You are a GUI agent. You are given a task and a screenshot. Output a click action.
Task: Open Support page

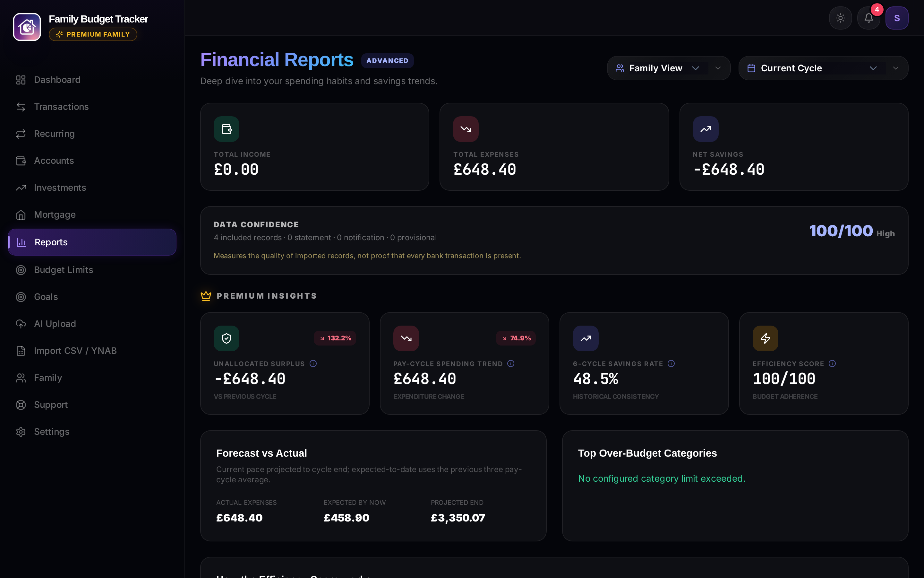92,405
